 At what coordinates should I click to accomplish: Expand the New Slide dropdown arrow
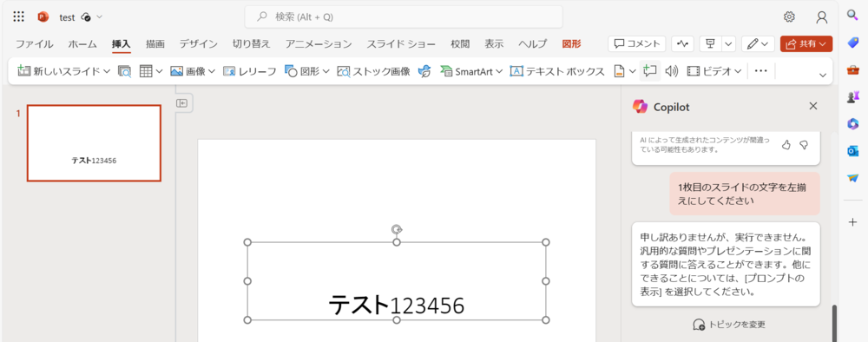(x=106, y=71)
